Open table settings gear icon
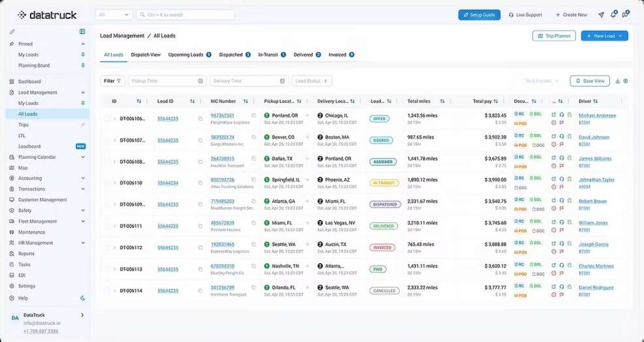The width and height of the screenshot is (644, 342). point(626,81)
